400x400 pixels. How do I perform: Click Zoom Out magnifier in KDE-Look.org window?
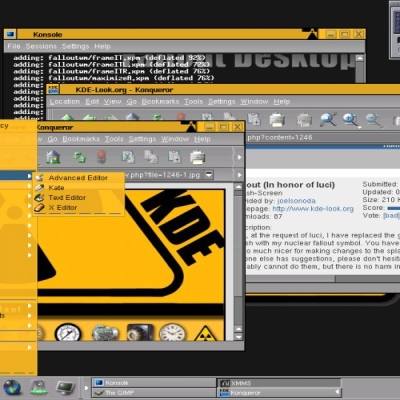click(373, 120)
